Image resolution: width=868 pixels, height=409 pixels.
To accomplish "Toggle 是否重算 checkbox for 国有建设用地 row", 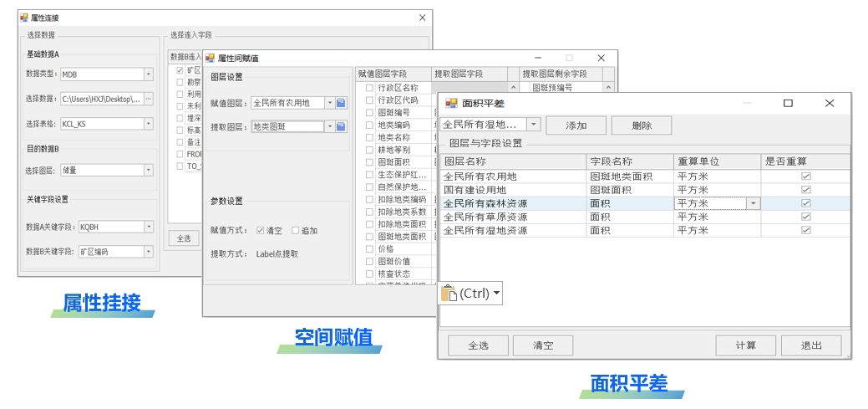I will pyautogui.click(x=806, y=190).
